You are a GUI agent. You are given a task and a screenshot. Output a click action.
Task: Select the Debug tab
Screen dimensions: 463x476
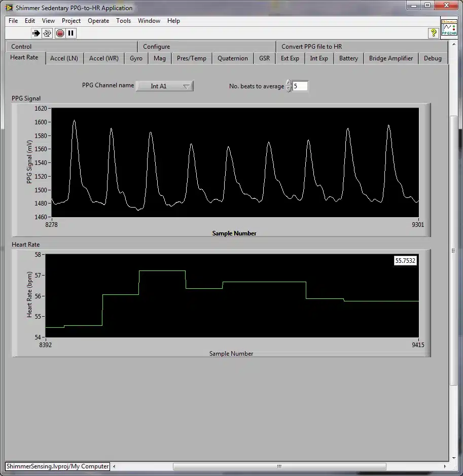click(433, 58)
